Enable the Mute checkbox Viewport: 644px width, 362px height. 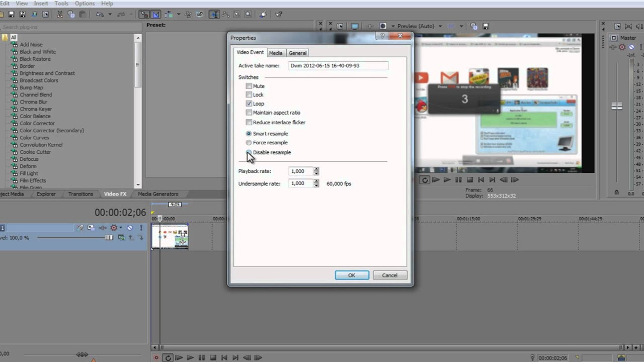(249, 86)
